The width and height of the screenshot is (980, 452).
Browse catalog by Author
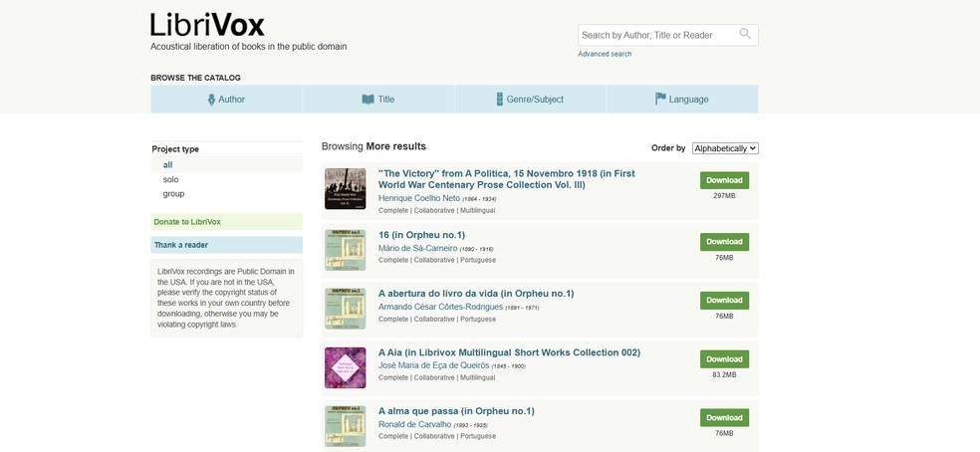point(226,100)
